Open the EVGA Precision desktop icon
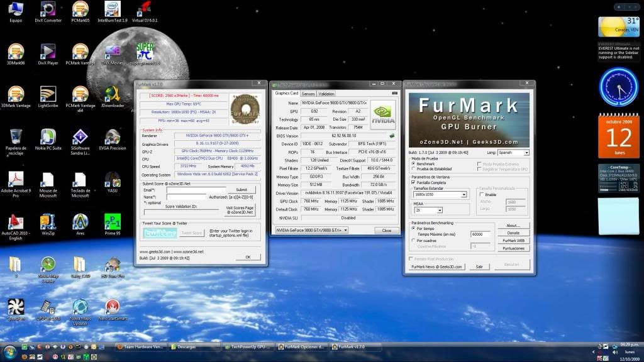 pos(113,140)
